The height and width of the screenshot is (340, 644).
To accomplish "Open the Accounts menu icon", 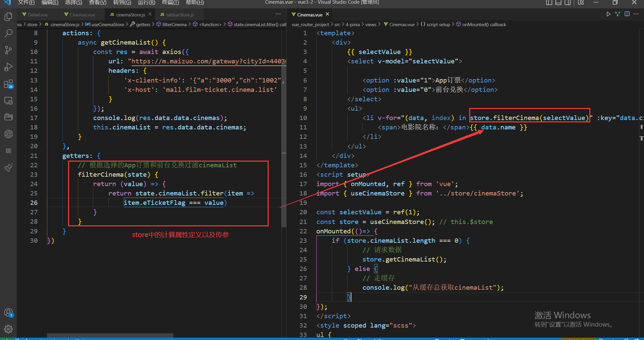I will (8, 313).
